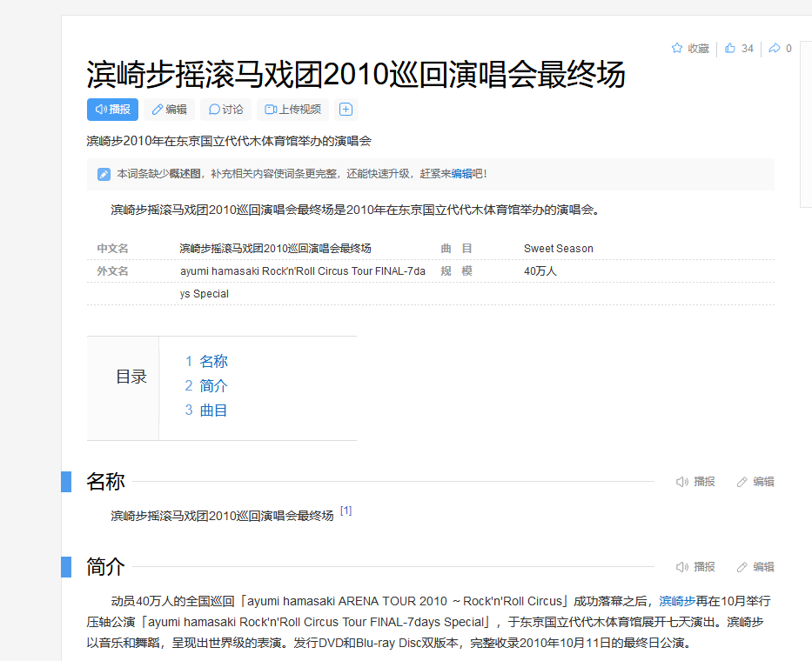The image size is (812, 661).
Task: Open the 滨崎步 hyperlink in 简介 paragraph
Action: [x=677, y=601]
